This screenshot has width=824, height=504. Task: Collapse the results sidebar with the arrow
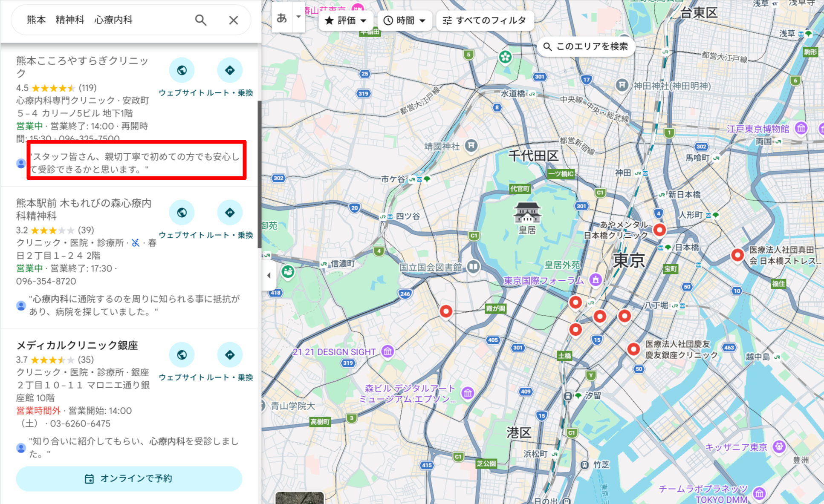pos(269,275)
